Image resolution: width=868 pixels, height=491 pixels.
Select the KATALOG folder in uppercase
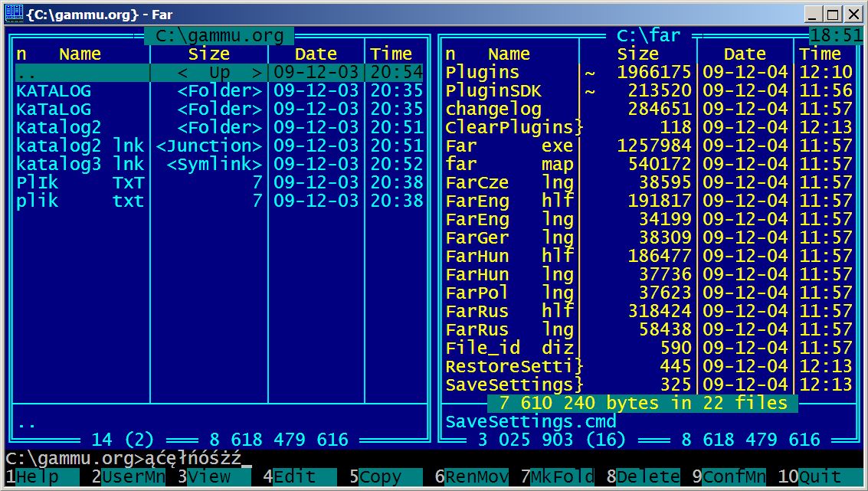(x=219, y=91)
